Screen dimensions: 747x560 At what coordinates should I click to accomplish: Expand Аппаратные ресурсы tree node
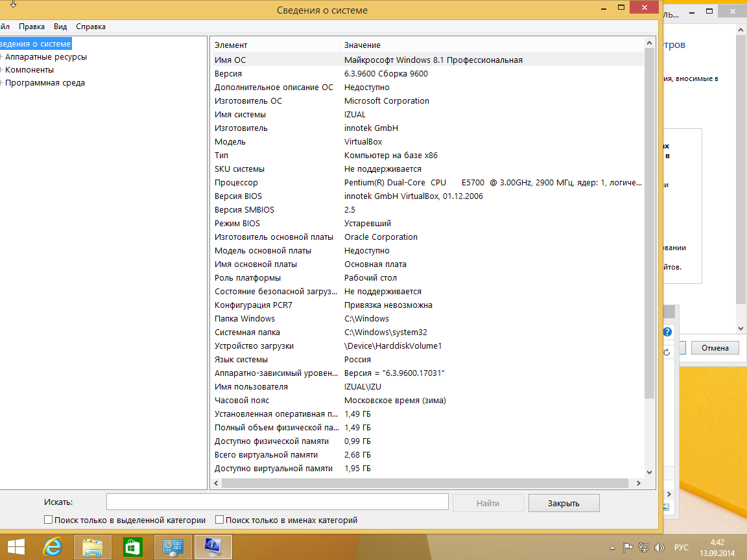tap(2, 56)
